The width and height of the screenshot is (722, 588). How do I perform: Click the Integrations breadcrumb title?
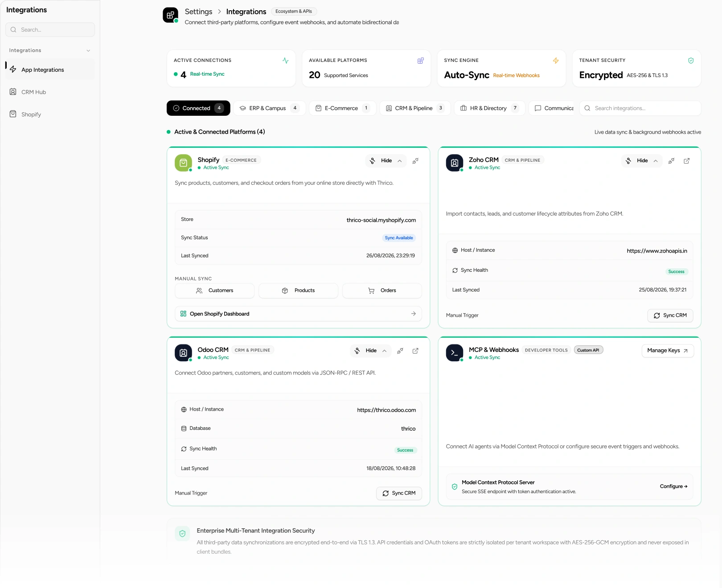click(246, 12)
